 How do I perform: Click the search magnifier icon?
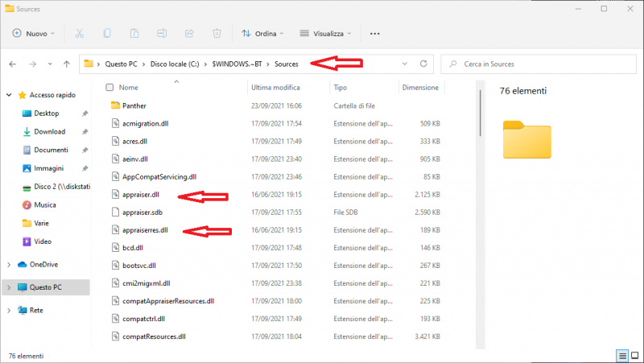[453, 64]
